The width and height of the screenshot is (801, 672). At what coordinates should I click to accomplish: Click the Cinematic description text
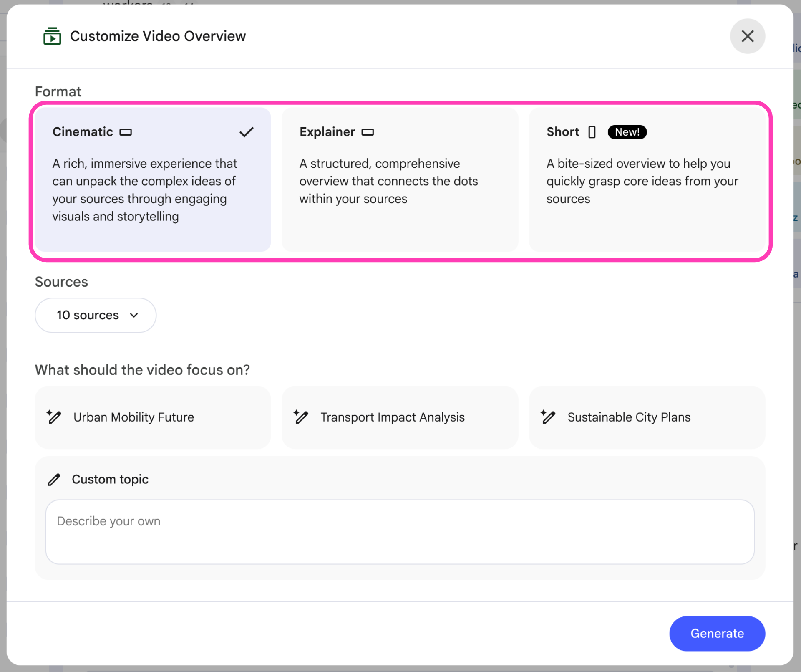pos(144,190)
